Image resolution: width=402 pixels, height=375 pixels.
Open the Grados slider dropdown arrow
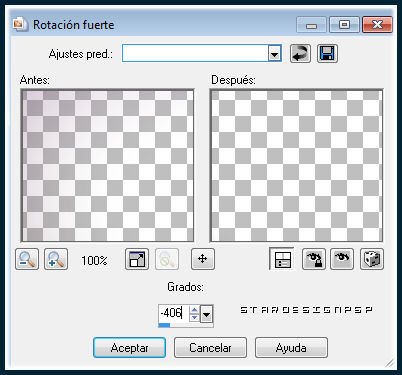(x=207, y=314)
